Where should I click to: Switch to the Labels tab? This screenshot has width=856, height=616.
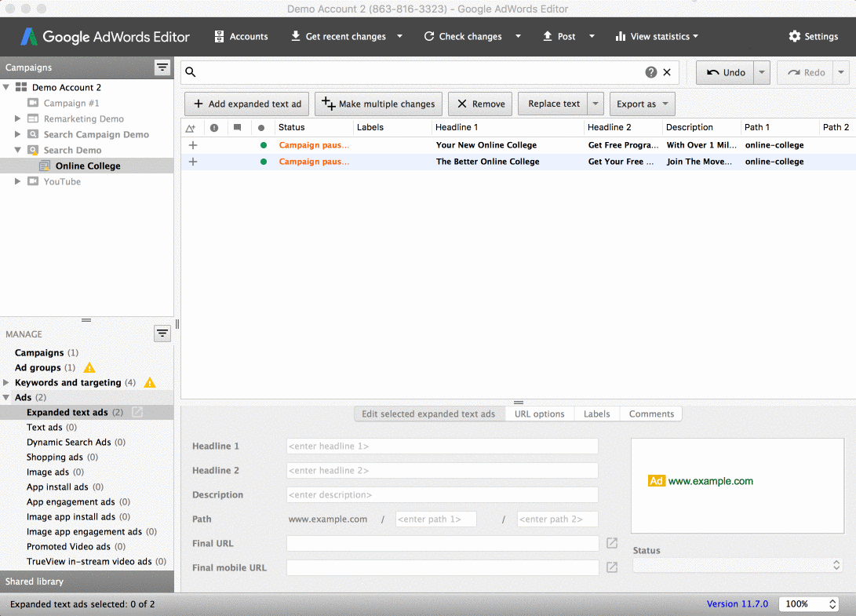pyautogui.click(x=596, y=414)
